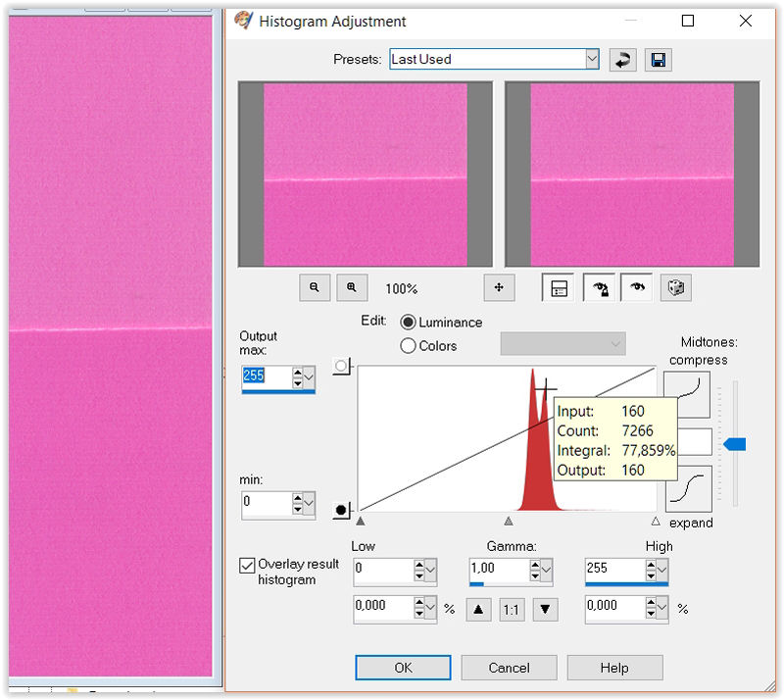
Task: Click the Midtones vertical slider handle
Action: point(734,444)
